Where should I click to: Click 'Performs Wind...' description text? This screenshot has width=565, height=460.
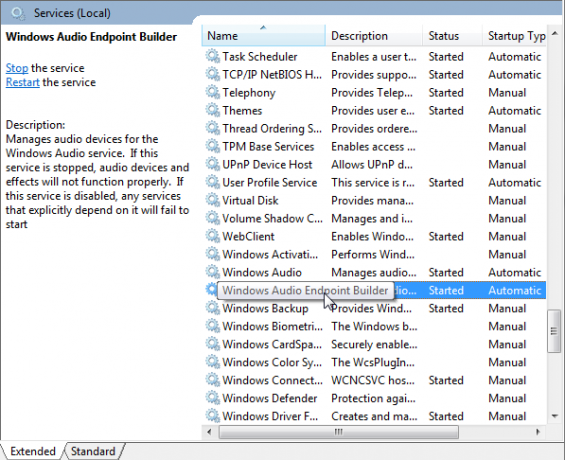coord(373,255)
